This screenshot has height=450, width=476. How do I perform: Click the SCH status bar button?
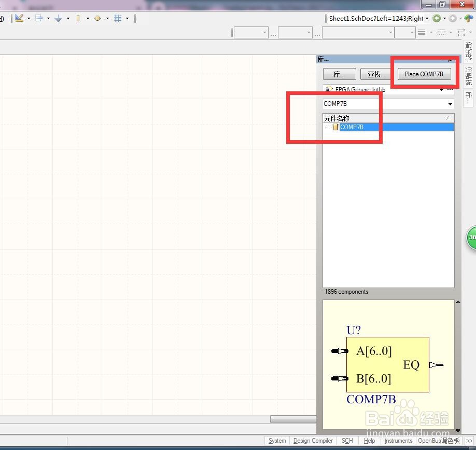(347, 441)
